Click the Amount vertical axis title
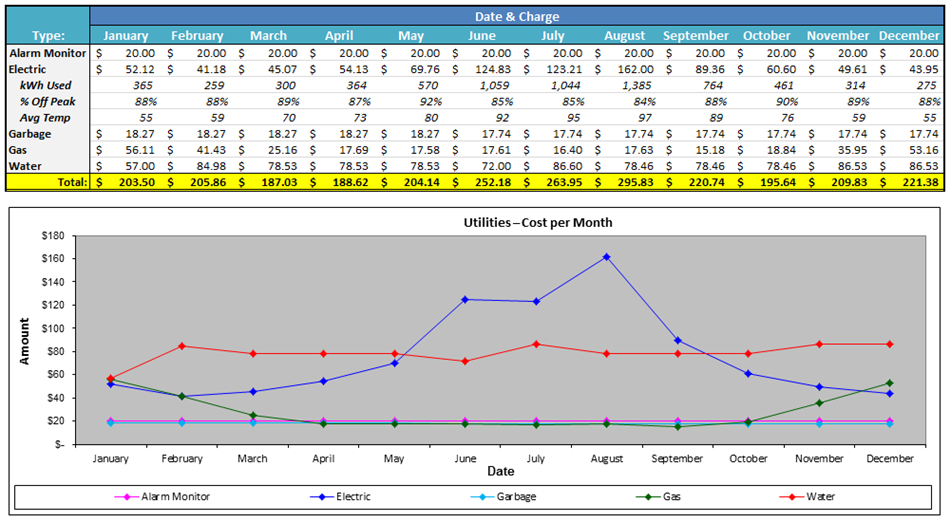The width and height of the screenshot is (950, 520). [x=25, y=336]
